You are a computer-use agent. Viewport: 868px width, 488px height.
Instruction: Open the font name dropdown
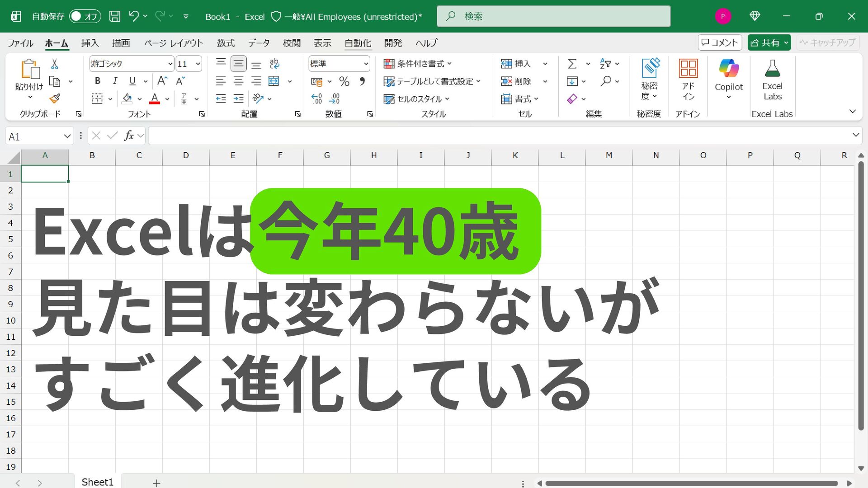170,64
